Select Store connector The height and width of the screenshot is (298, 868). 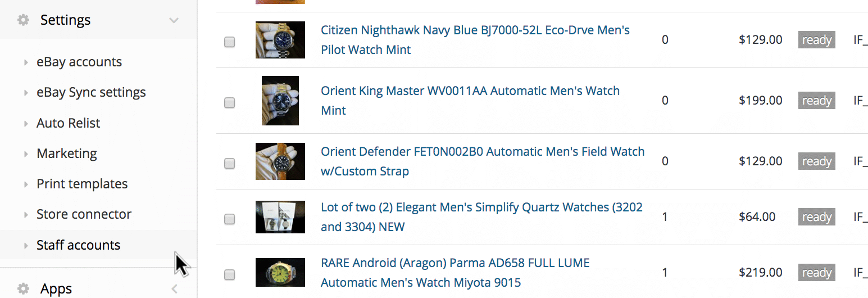pos(84,214)
